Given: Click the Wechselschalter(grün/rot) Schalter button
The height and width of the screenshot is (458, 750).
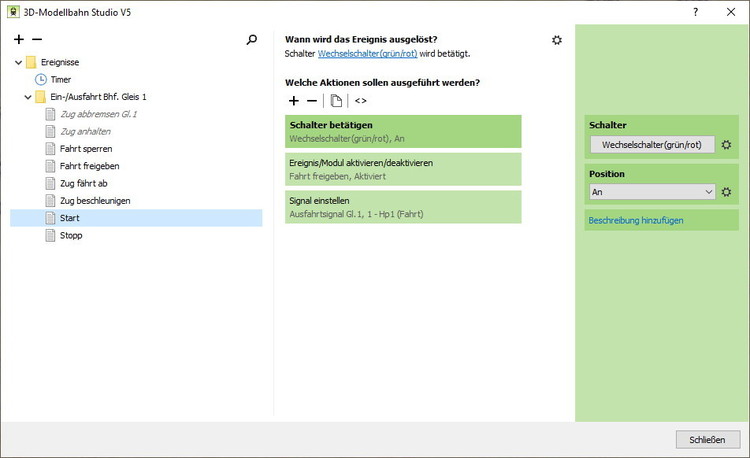Looking at the screenshot, I should 652,145.
